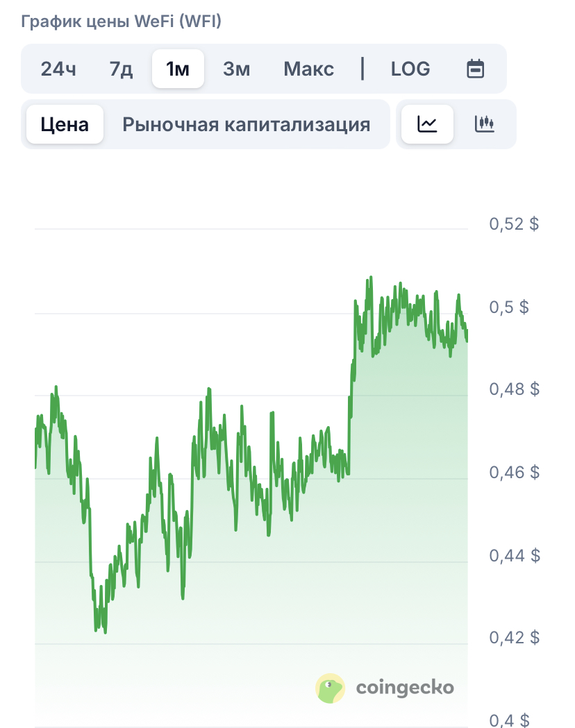This screenshot has height=728, width=575.
Task: Click the 0,46 $ axis label
Action: coord(514,472)
